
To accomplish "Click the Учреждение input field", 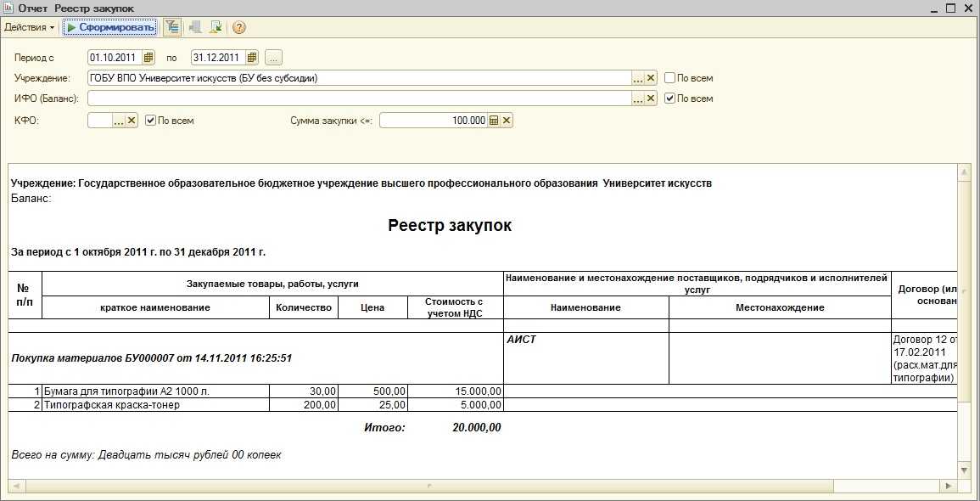I will point(360,78).
